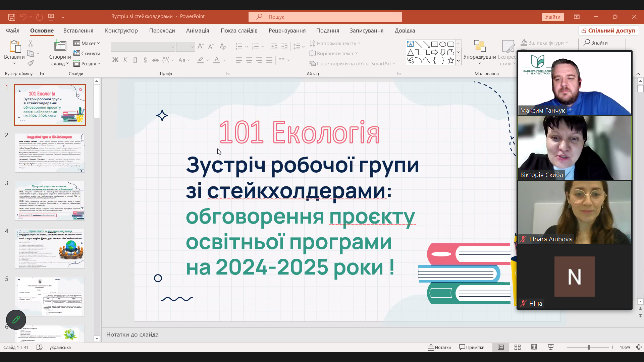
Task: Open the Рецензування ribbon tab
Action: coord(287,31)
